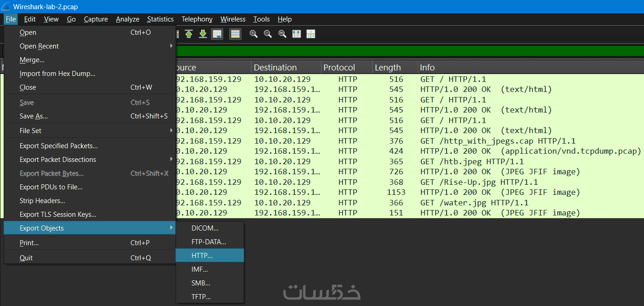Sort by the Info column header

pyautogui.click(x=531, y=67)
